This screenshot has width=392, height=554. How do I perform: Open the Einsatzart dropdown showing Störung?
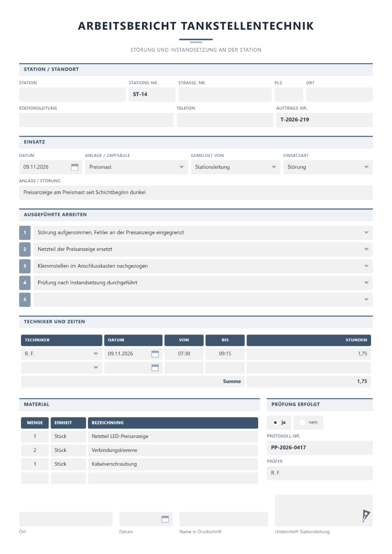328,167
